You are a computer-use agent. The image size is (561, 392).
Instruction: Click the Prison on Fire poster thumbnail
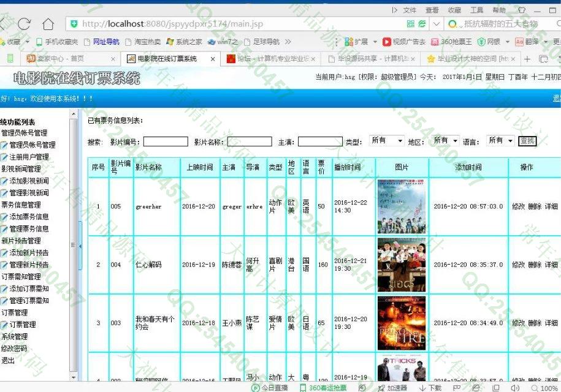402,323
